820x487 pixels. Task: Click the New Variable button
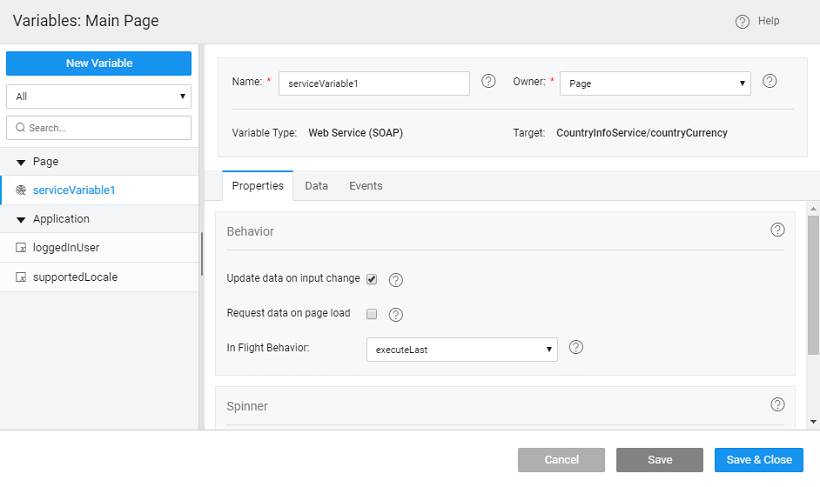click(x=98, y=63)
